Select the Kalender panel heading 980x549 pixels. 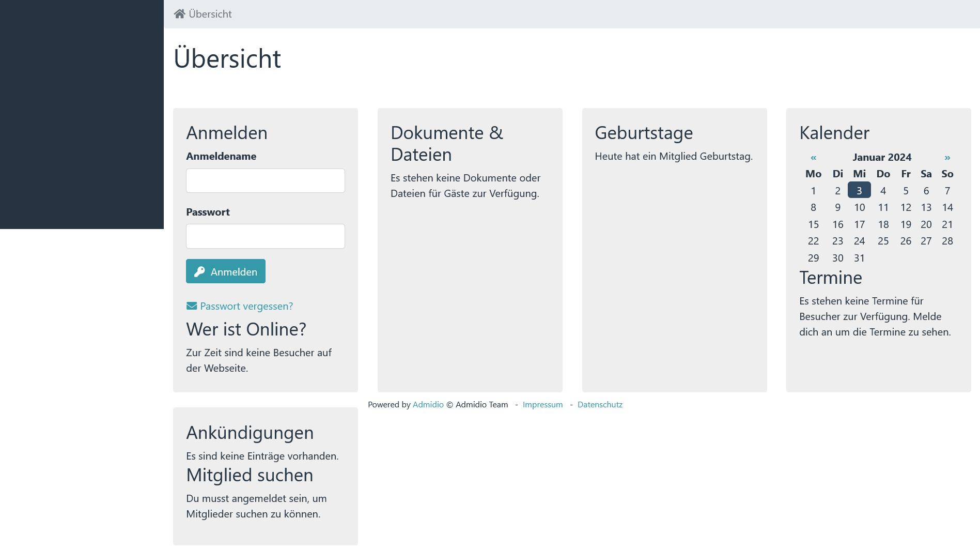click(x=834, y=132)
